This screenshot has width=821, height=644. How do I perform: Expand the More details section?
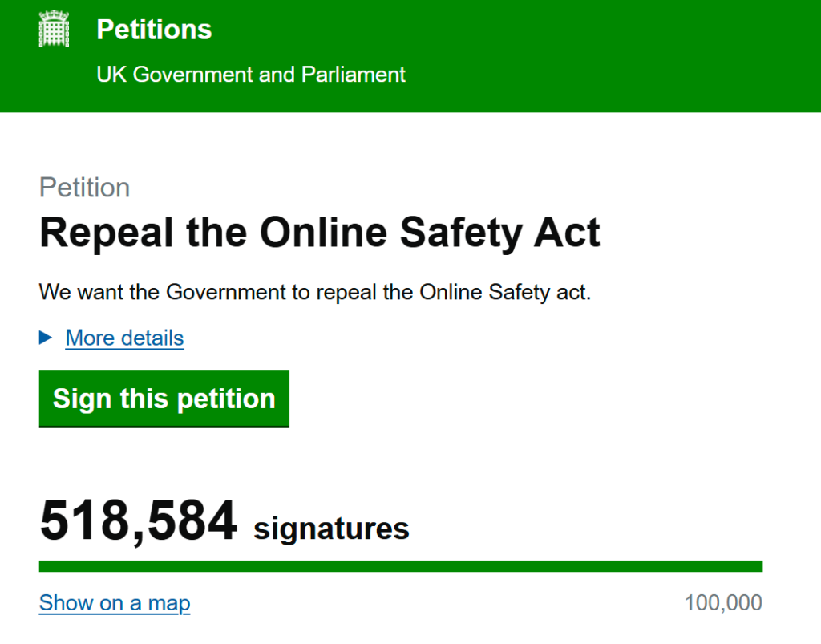click(x=123, y=338)
